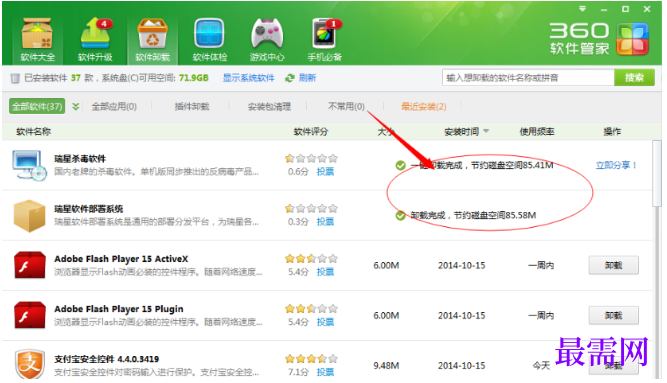This screenshot has height=383, width=667.
Task: Click 投票 link for 支付宝安全控件
Action: [325, 372]
